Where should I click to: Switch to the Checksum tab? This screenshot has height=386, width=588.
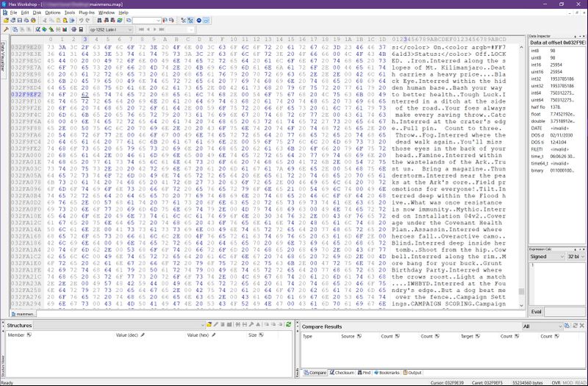pos(344,373)
